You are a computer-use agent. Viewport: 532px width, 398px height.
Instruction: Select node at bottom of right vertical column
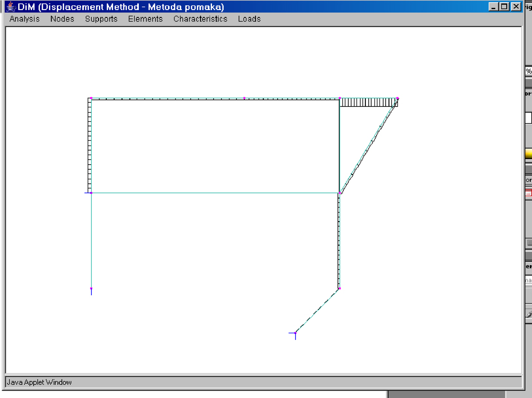[340, 288]
